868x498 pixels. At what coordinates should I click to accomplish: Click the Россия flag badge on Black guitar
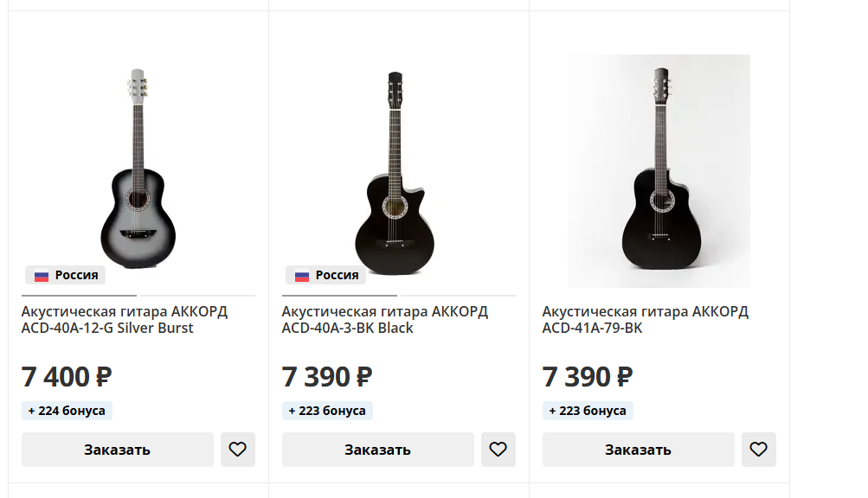pos(325,276)
